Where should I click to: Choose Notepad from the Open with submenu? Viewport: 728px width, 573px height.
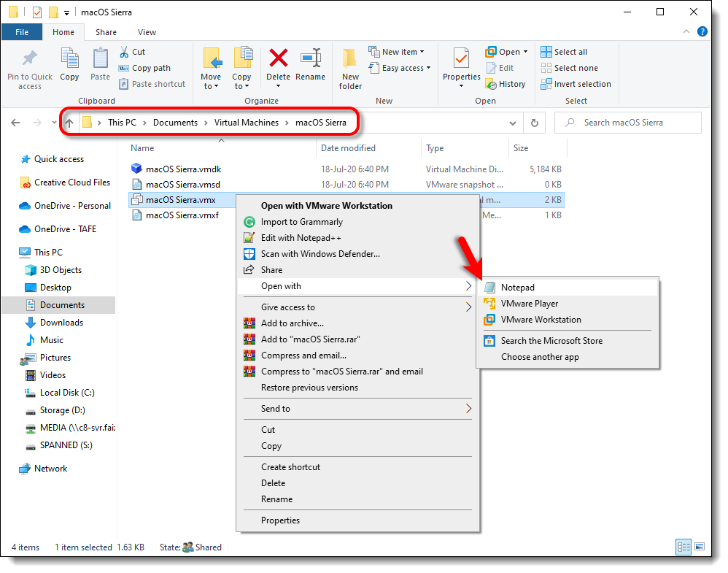point(517,288)
